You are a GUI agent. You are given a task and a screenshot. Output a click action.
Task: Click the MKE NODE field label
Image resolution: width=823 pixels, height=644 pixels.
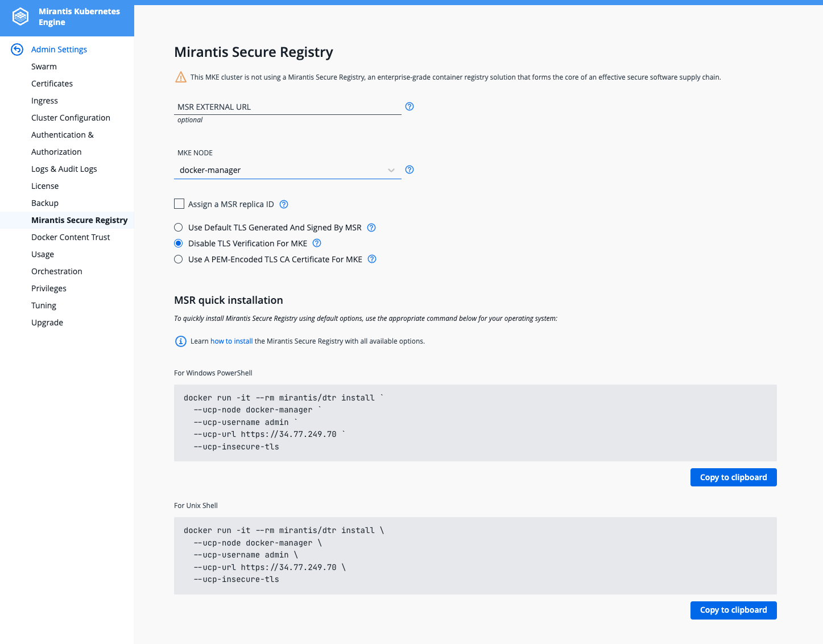(x=195, y=153)
